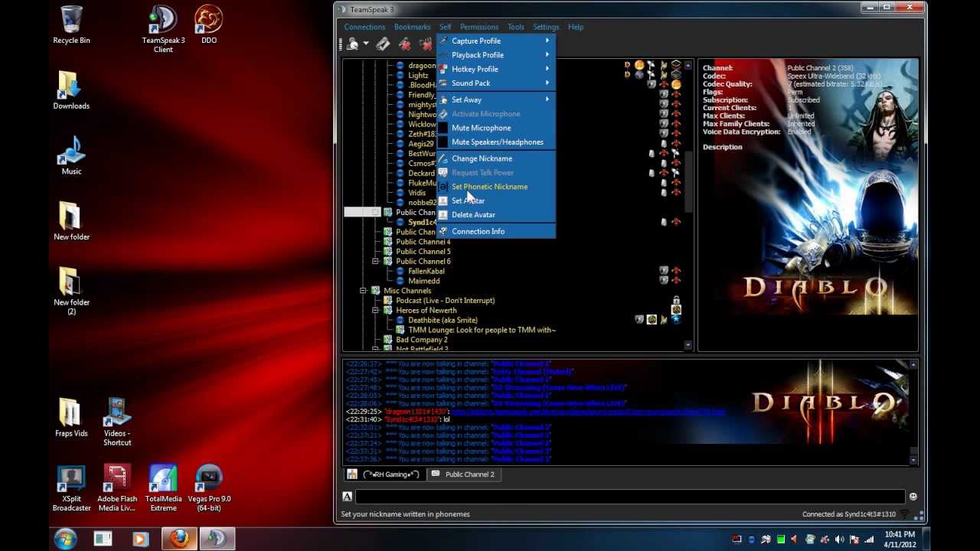
Task: Select user Deathbite (aka Smite)
Action: point(443,320)
